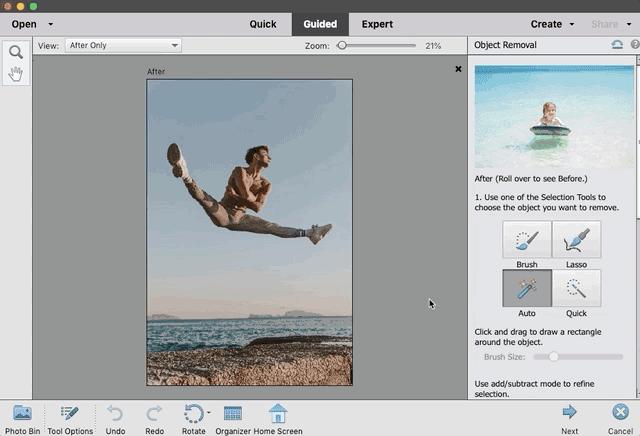Cancel the guided edit
Viewport: 640px width, 436px height.
click(x=620, y=419)
